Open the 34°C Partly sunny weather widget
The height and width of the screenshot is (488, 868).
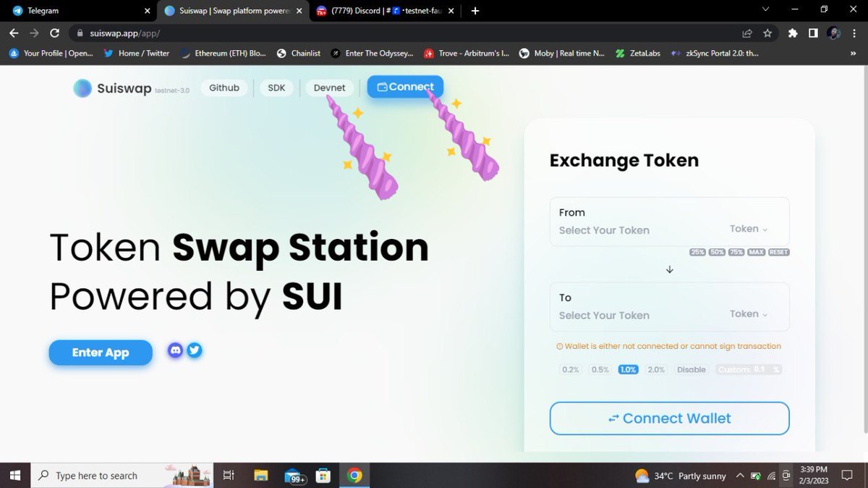(680, 476)
